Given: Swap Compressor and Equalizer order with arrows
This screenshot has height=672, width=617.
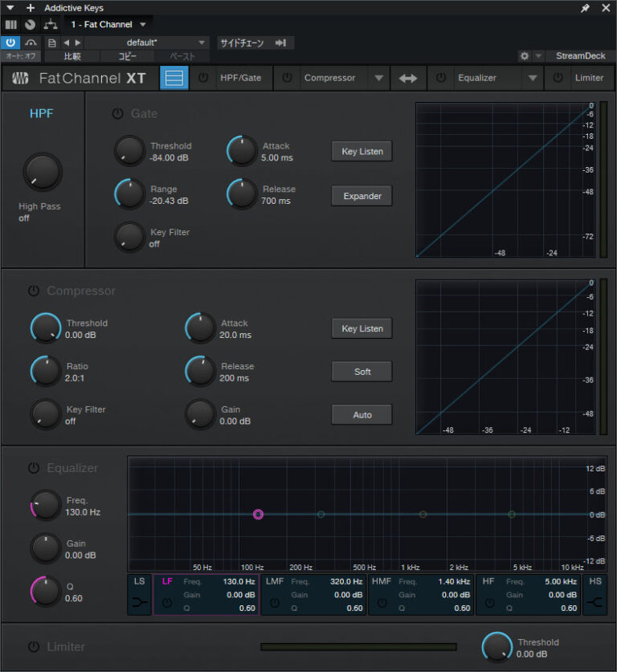Looking at the screenshot, I should [408, 78].
